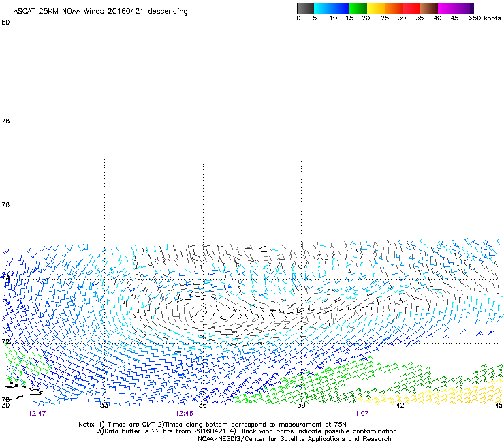504x443 pixels.
Task: Click longitude label 39 on bottom axis
Action: pos(301,405)
